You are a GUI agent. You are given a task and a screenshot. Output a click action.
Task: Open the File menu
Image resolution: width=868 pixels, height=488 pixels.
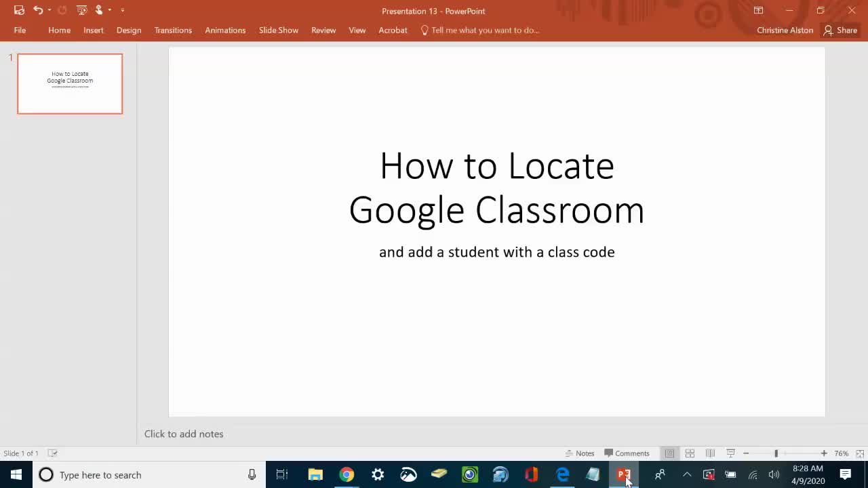20,30
